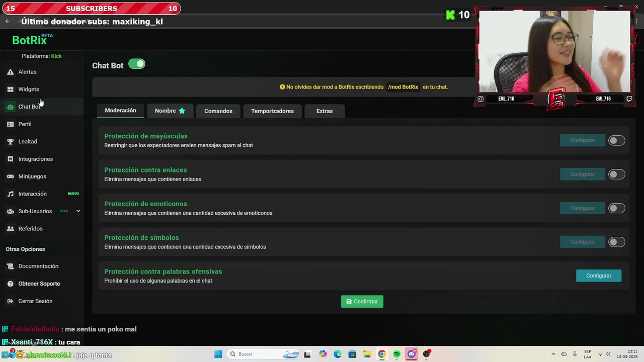Viewport: 644px width, 362px height.
Task: Open Documentación book icon
Action: click(10, 266)
